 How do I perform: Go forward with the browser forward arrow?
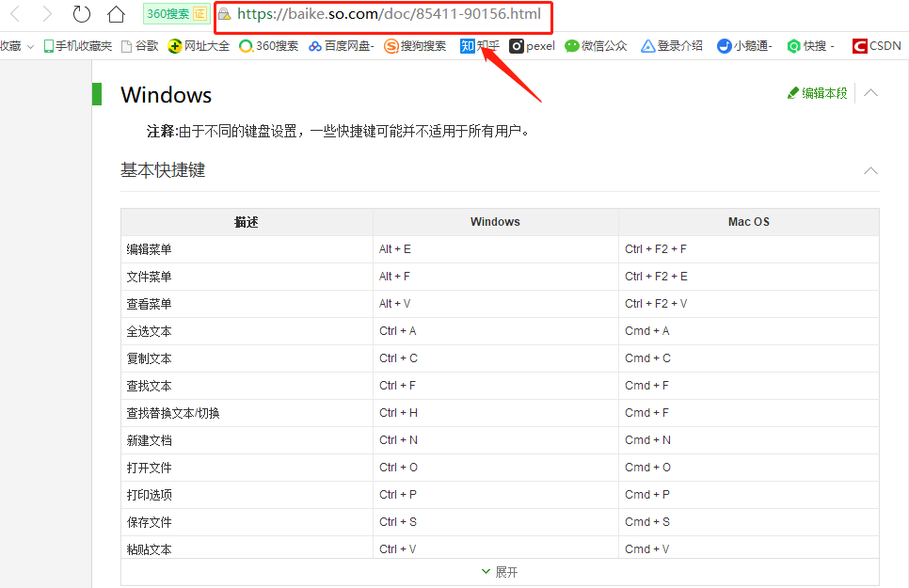tap(47, 14)
